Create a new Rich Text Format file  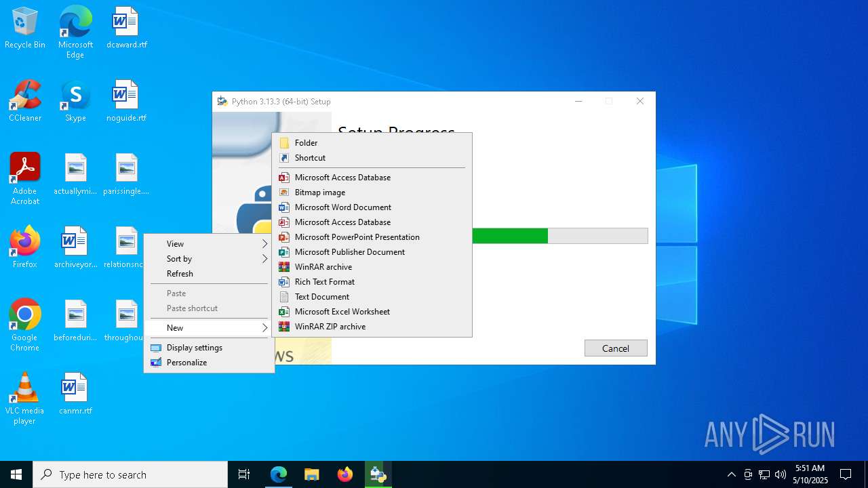[372, 282]
